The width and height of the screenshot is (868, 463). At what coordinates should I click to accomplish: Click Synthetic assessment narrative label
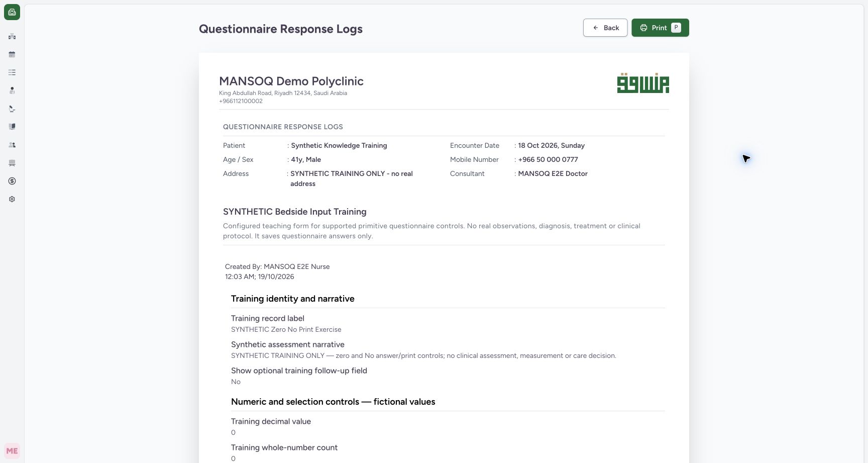tap(288, 344)
